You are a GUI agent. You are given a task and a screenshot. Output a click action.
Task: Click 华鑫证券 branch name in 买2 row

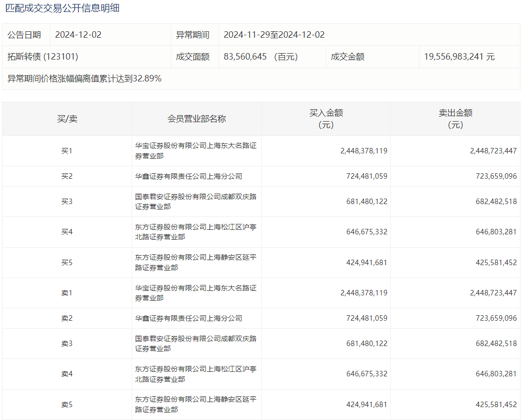tap(188, 176)
